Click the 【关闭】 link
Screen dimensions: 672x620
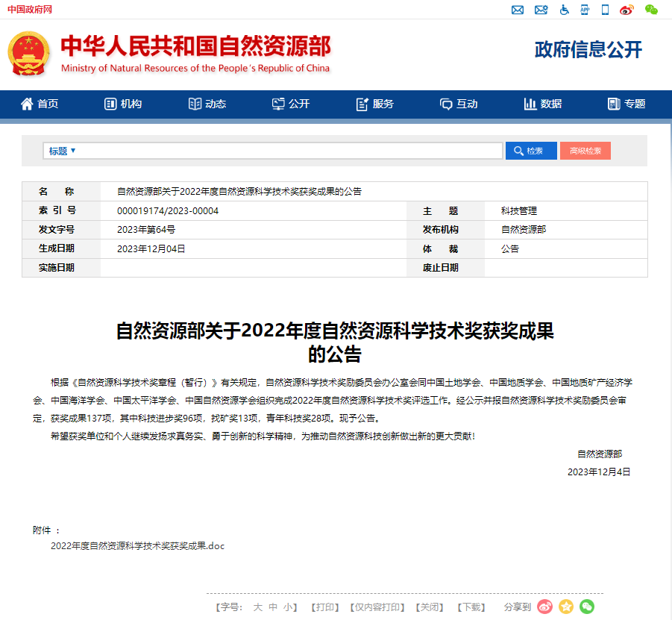pos(430,607)
